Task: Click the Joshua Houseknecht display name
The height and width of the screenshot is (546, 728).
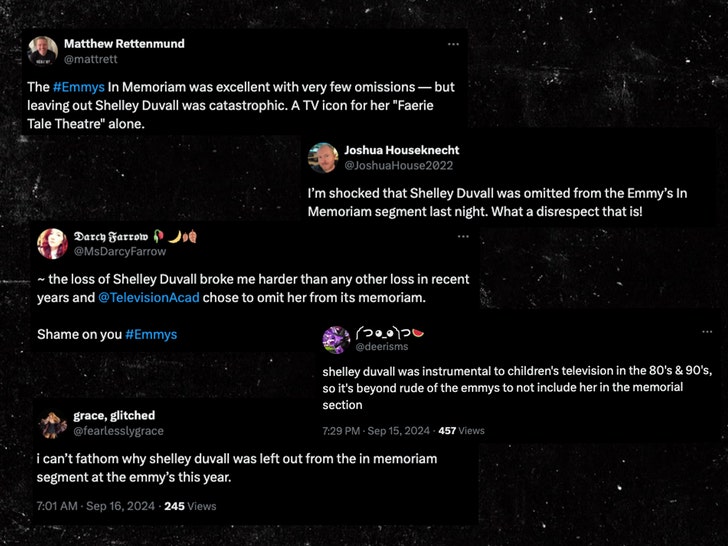Action: coord(402,150)
